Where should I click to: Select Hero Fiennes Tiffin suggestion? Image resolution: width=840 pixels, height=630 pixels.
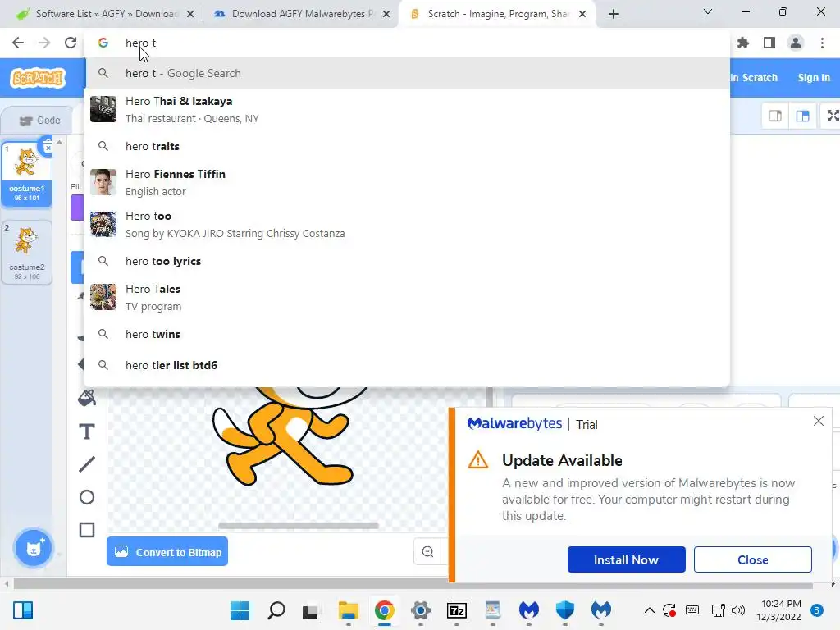tap(407, 182)
